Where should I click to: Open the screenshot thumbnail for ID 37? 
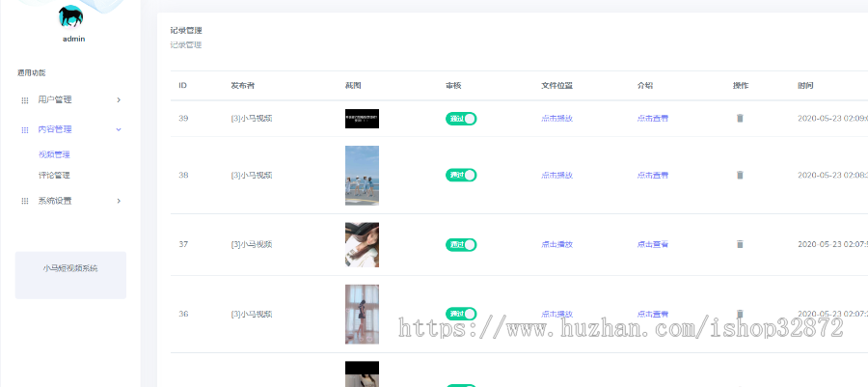(362, 245)
